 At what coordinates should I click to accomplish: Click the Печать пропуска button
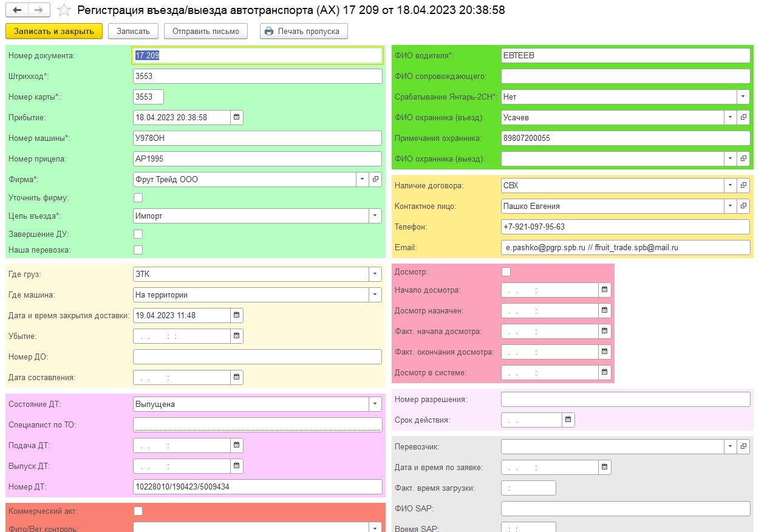click(303, 31)
